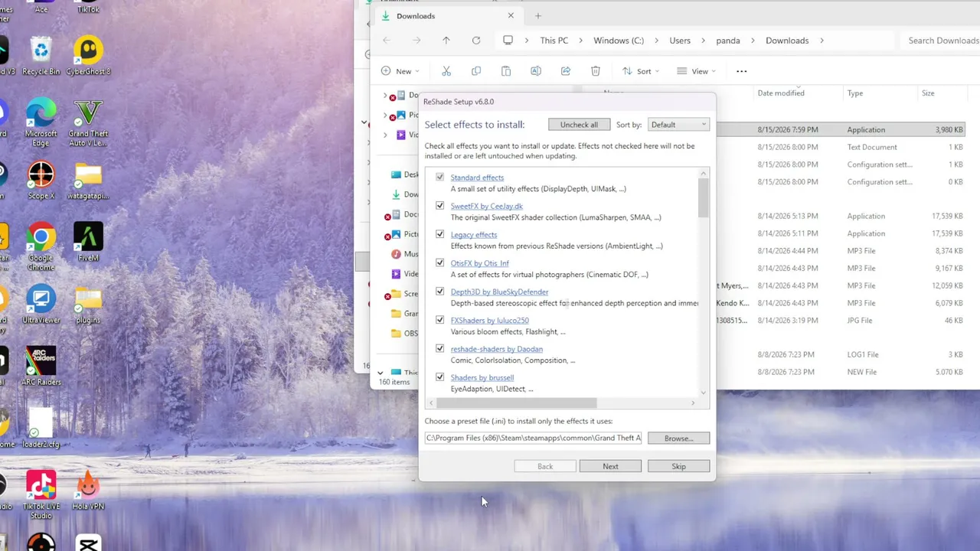Uncheck the FXShaders by luluco250 checkbox

pos(439,320)
